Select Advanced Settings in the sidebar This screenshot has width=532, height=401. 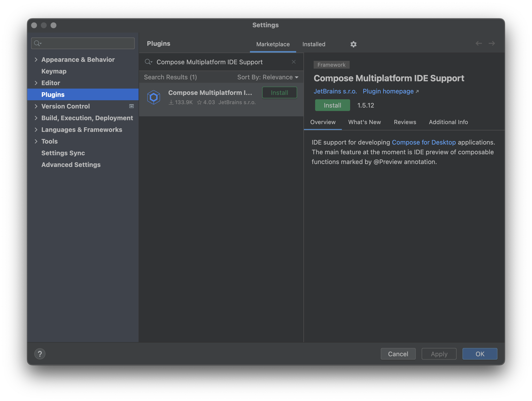[71, 164]
